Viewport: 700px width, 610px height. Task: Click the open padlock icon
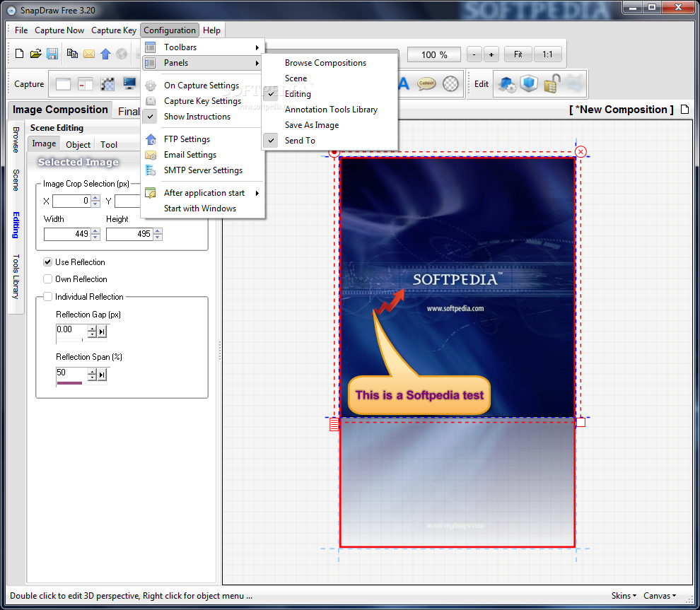click(x=553, y=83)
